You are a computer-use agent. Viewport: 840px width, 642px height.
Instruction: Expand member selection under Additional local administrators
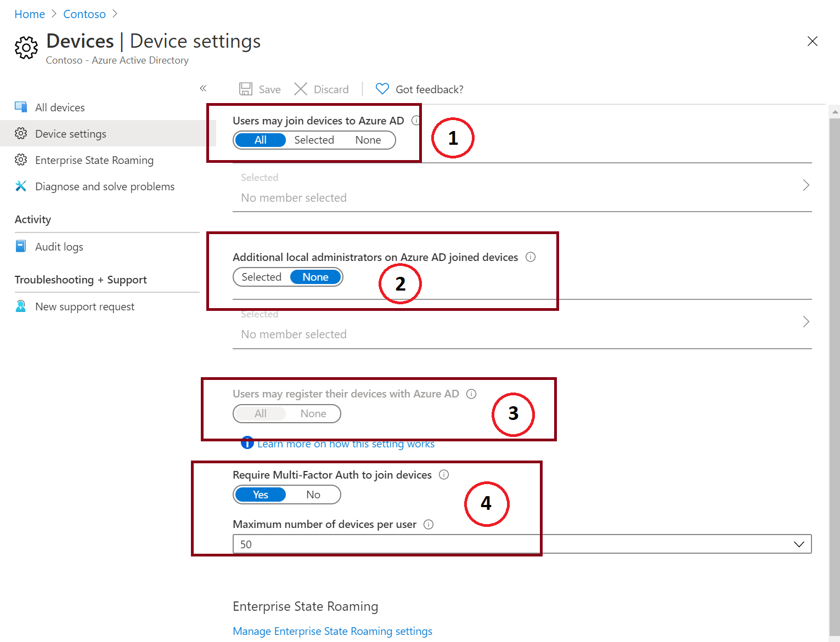click(x=522, y=324)
